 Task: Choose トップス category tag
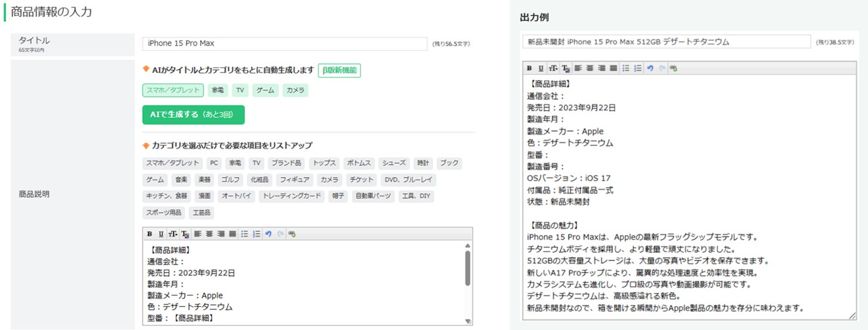pos(324,163)
